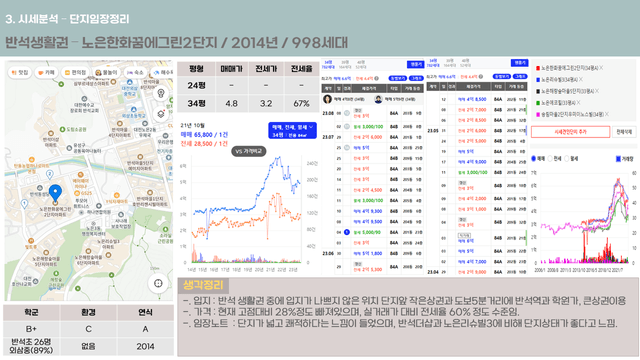This screenshot has width=640, height=360.
Task: Click the VS 가격비교 button
Action: [x=249, y=151]
